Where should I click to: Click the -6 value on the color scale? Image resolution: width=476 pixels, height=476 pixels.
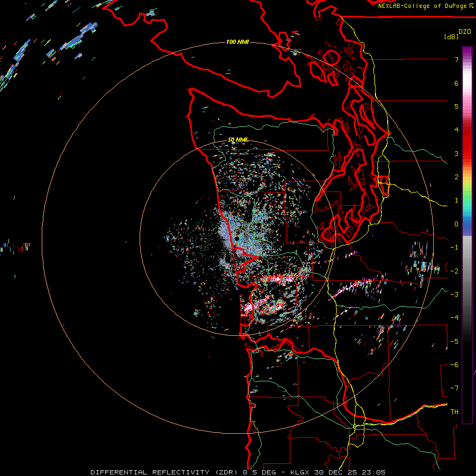(x=454, y=364)
